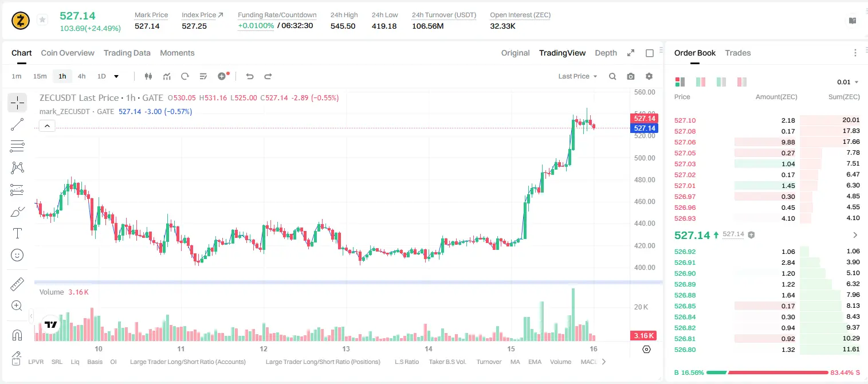Show only sell orders in order book
868x384 pixels.
[742, 82]
